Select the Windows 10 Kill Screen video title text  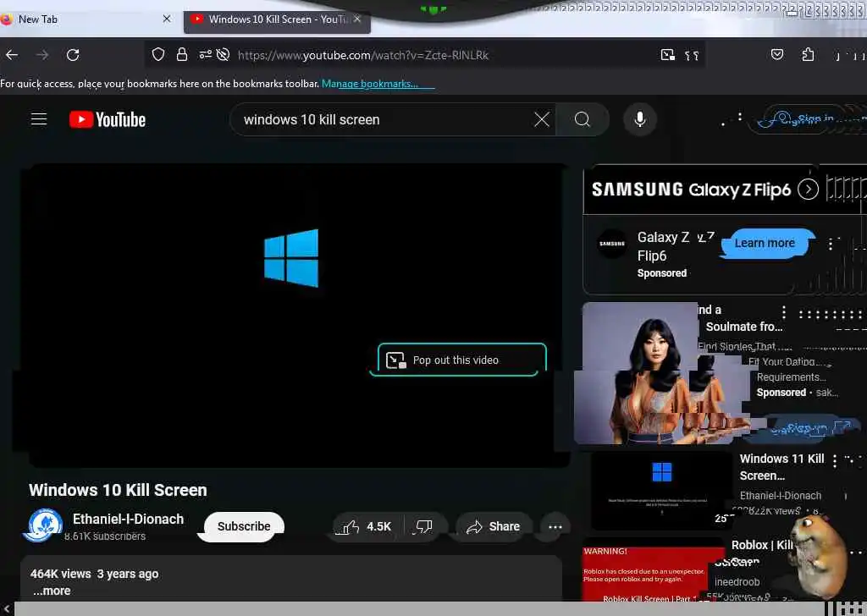click(x=118, y=490)
